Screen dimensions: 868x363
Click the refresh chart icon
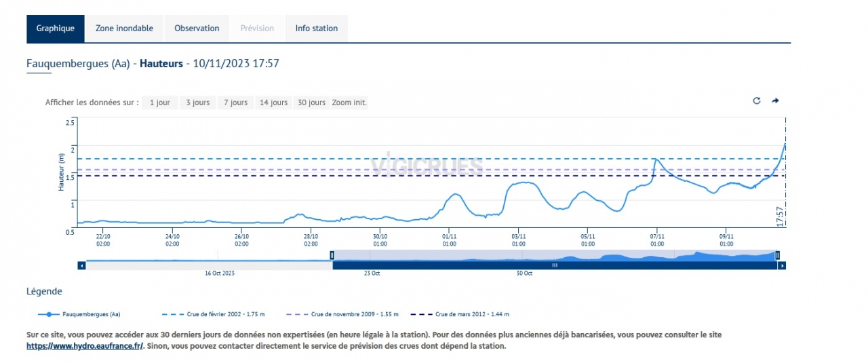[x=757, y=101]
